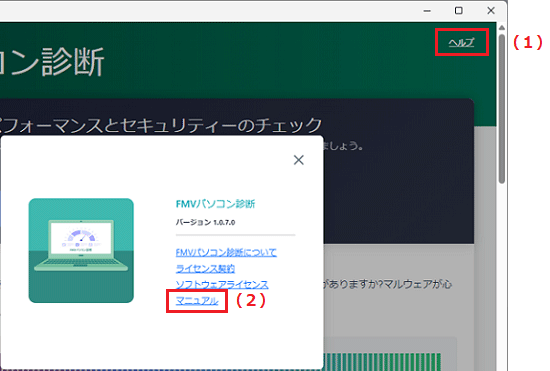The image size is (550, 371).
Task: Click the バージョン 1.0.7.0 text
Action: [205, 222]
